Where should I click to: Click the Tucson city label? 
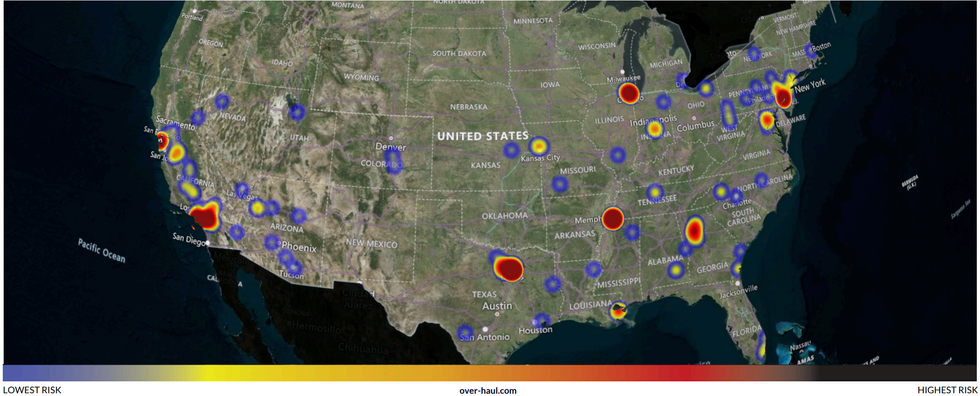pyautogui.click(x=291, y=275)
